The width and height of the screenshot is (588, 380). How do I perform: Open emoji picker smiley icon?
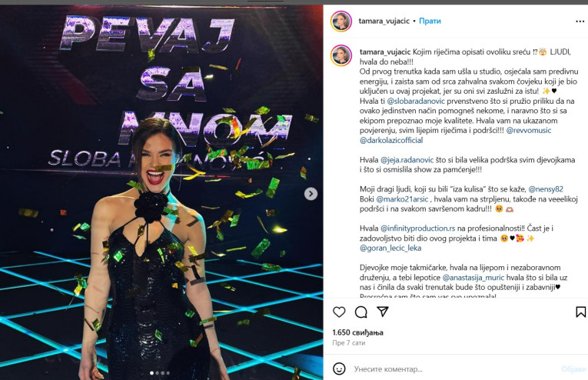click(x=339, y=368)
